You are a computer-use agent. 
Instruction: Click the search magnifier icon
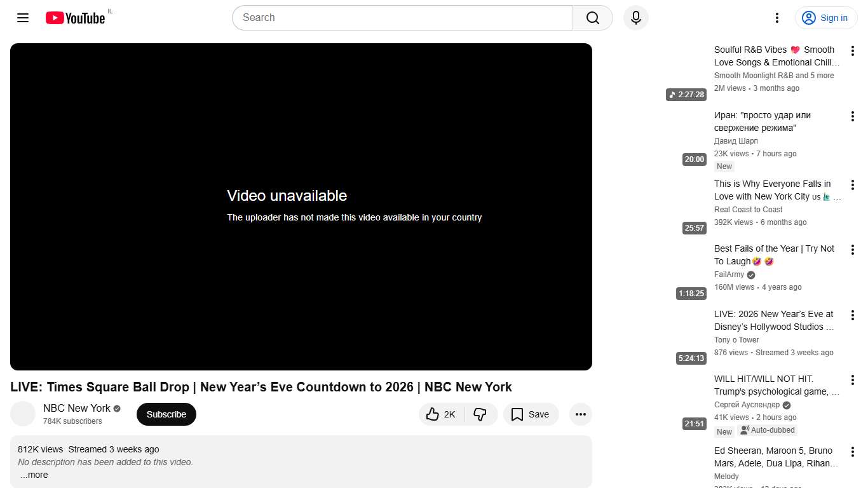pos(592,18)
